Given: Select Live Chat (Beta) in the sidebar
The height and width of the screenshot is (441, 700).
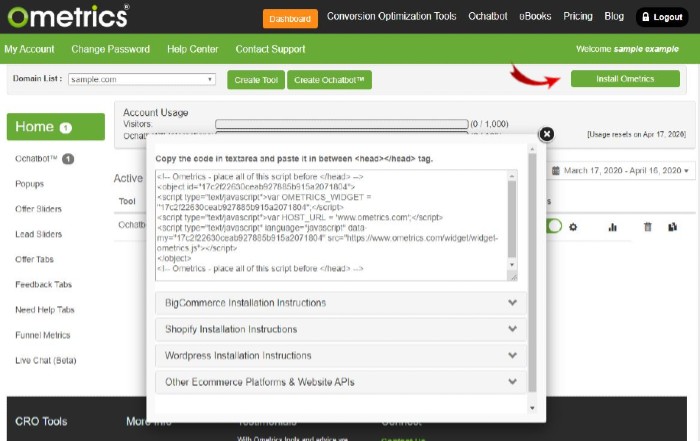Looking at the screenshot, I should click(x=46, y=360).
